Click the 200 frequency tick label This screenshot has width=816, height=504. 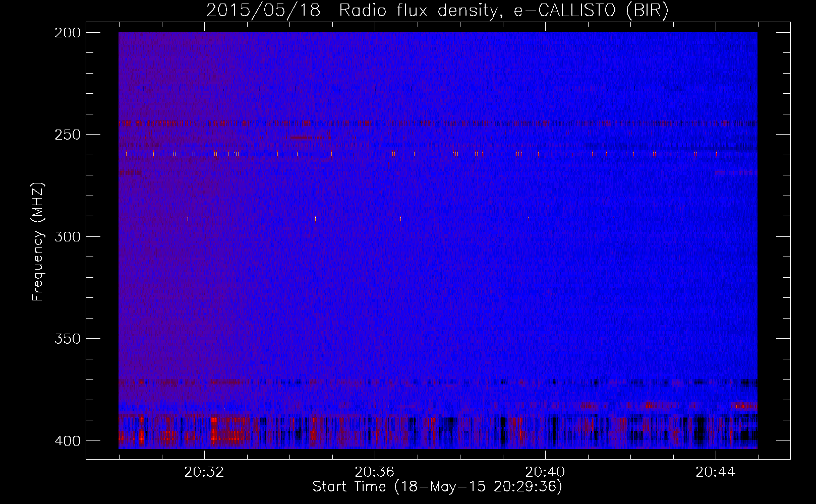(x=68, y=33)
